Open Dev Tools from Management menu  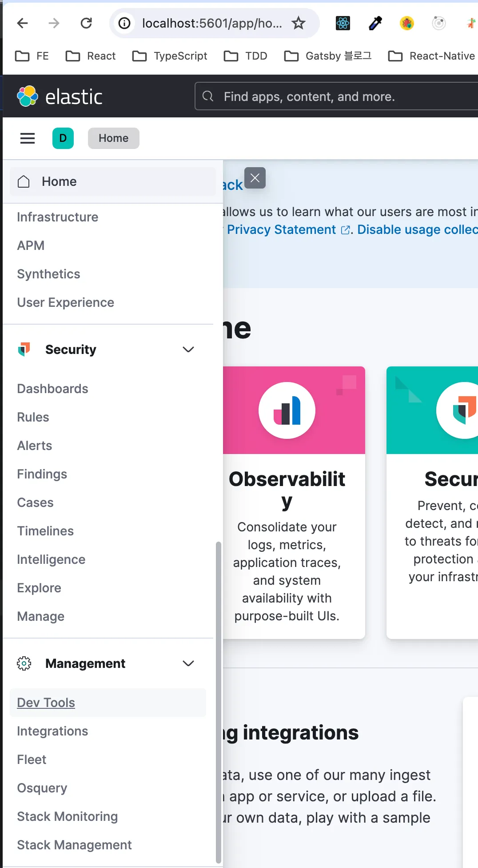46,703
